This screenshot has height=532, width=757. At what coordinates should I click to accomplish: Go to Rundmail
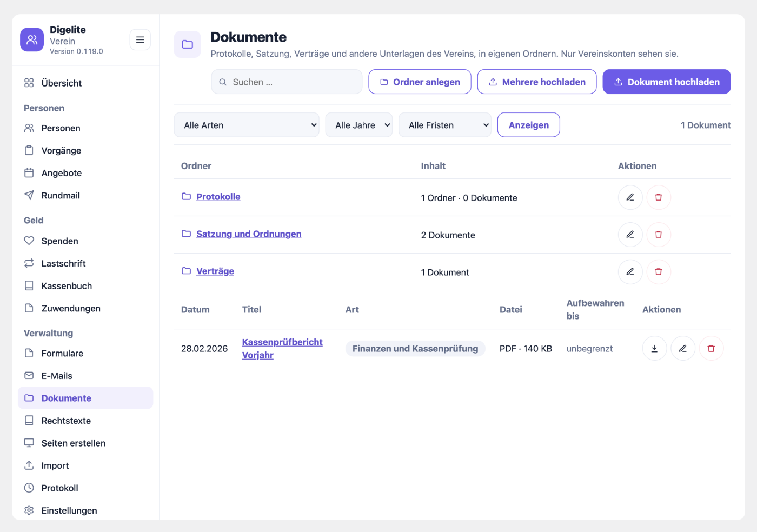pyautogui.click(x=85, y=196)
